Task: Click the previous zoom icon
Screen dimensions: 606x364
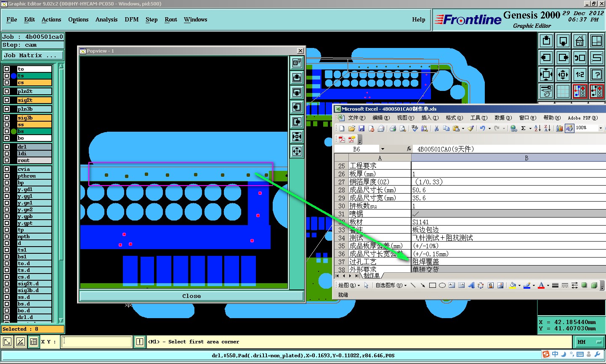Action: (x=580, y=58)
